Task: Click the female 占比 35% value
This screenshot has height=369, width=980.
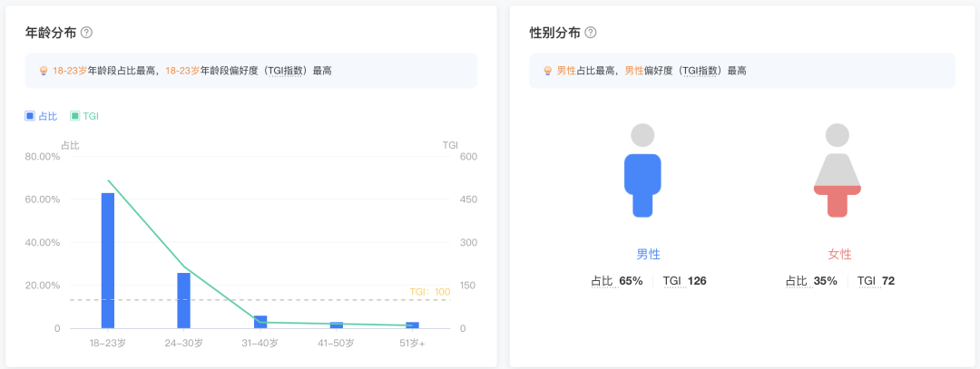Action: (x=825, y=281)
